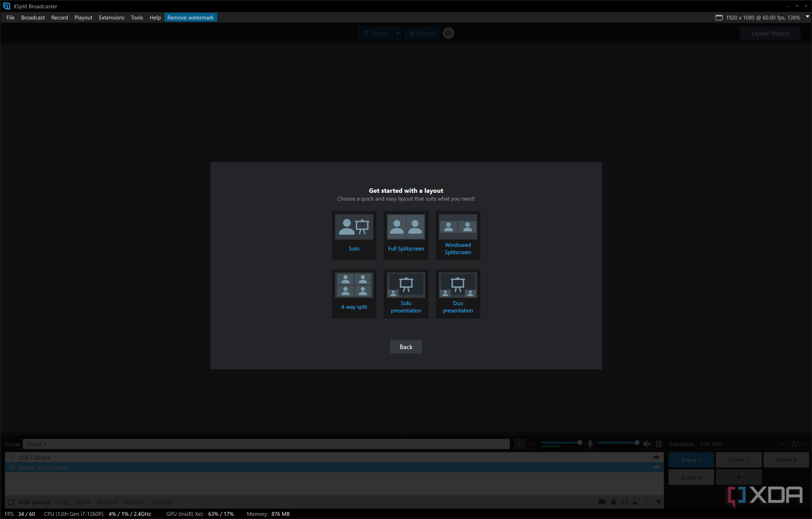Open the Layout Wizard
The image size is (812, 519).
click(x=770, y=33)
